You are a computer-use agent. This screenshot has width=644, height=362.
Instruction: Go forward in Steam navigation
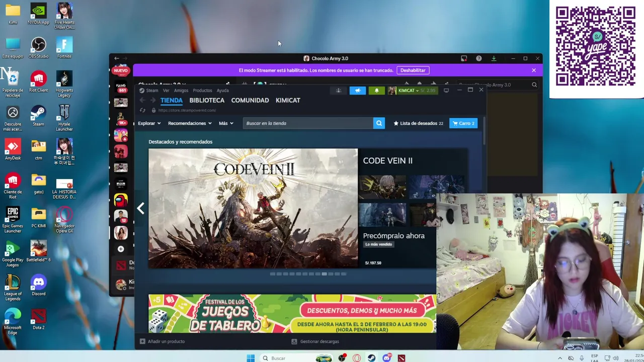[153, 101]
